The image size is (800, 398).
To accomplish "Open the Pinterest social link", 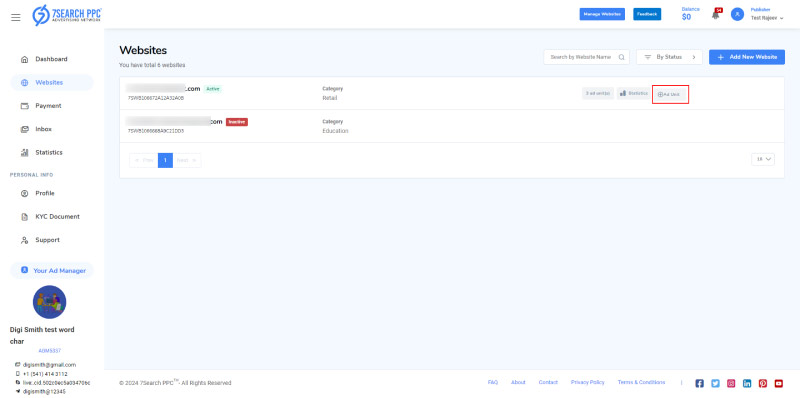I will 763,383.
